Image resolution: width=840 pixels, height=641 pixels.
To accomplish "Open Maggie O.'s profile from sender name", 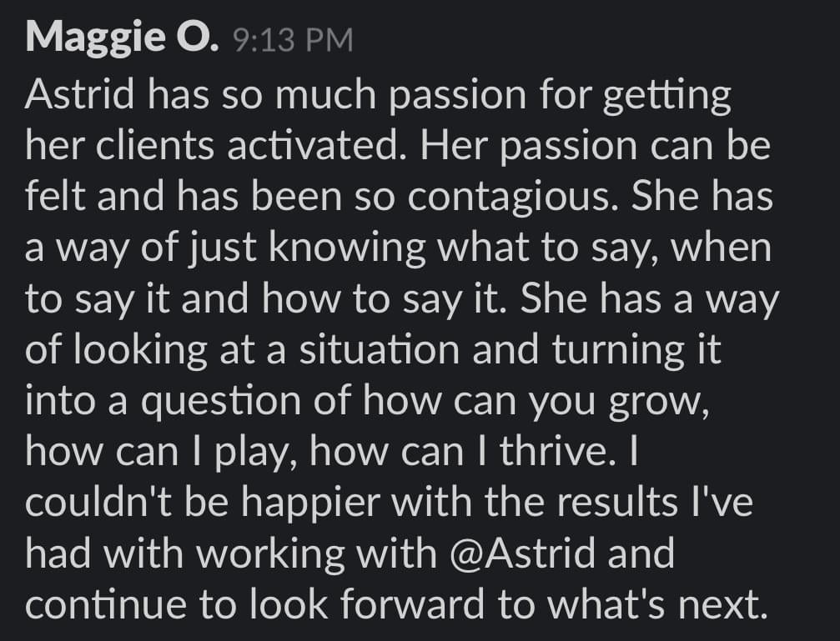I will click(122, 38).
